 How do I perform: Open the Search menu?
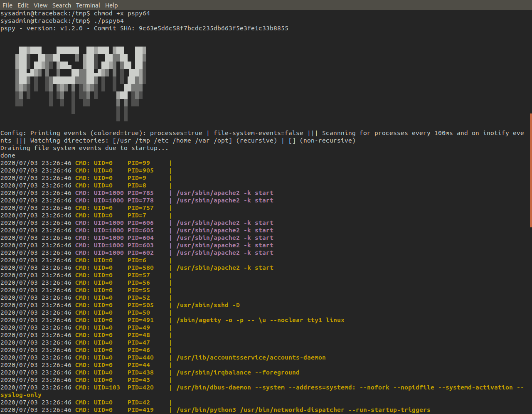pyautogui.click(x=62, y=5)
